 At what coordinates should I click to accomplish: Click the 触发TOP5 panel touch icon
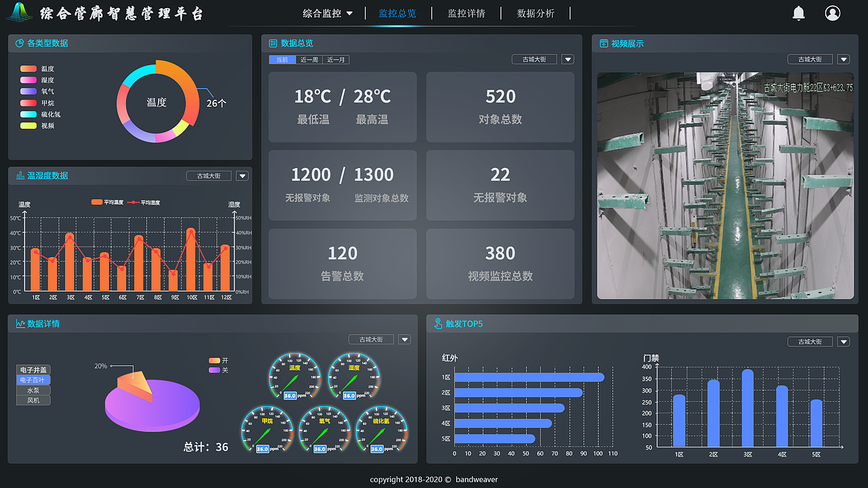(x=438, y=324)
